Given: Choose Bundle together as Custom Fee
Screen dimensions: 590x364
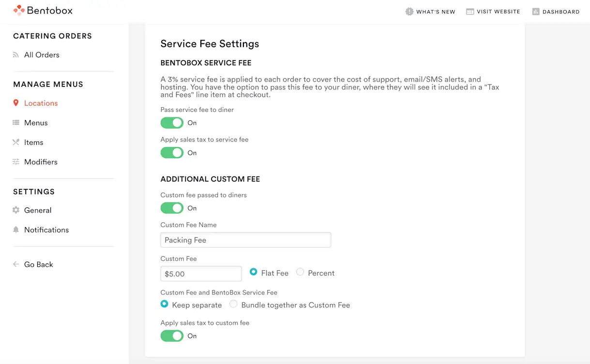Looking at the screenshot, I should click(233, 304).
